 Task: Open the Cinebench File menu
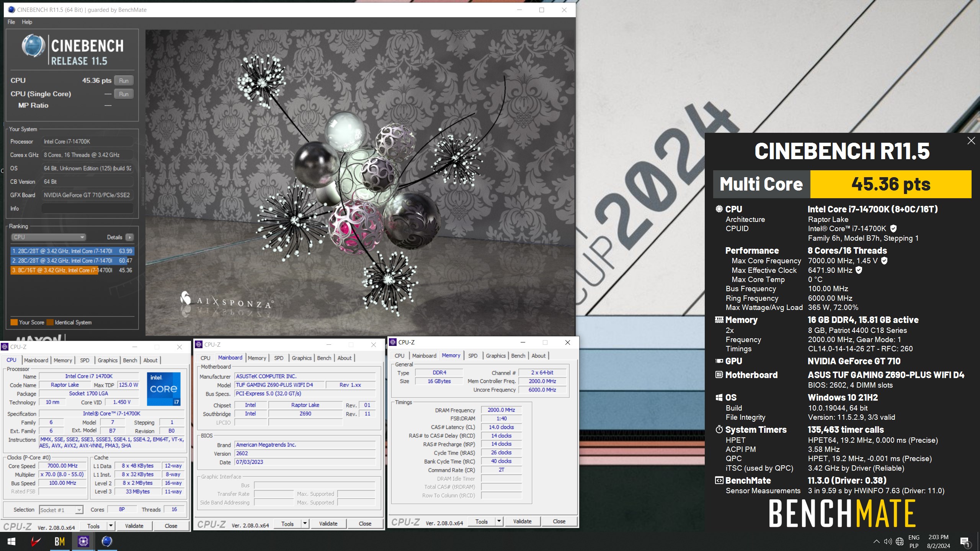tap(11, 22)
